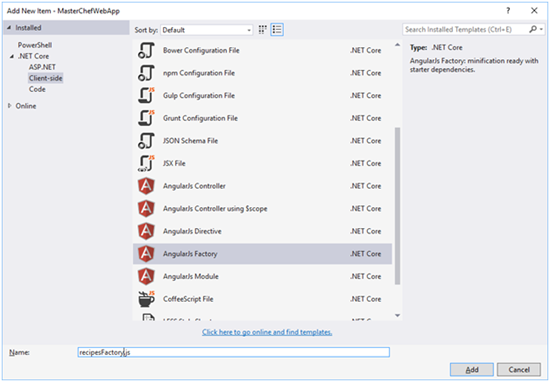Select the "CoffeeScript File" row text
The image size is (550, 382).
tap(188, 299)
